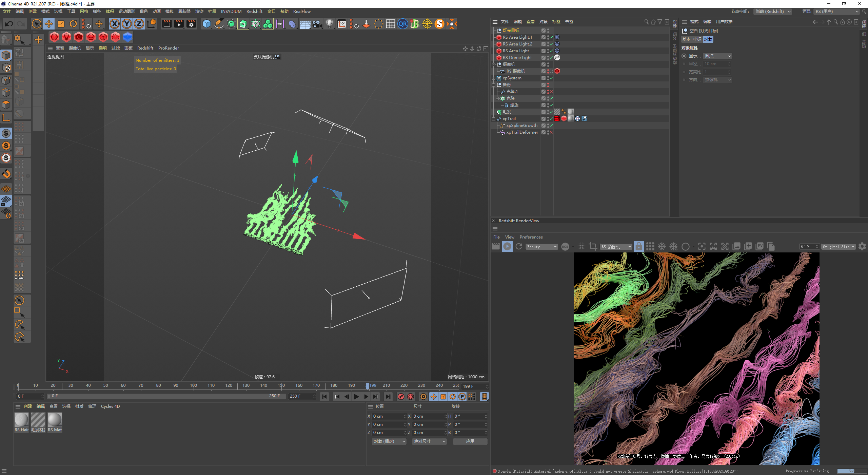Start IPR with RenderView play button

[507, 247]
